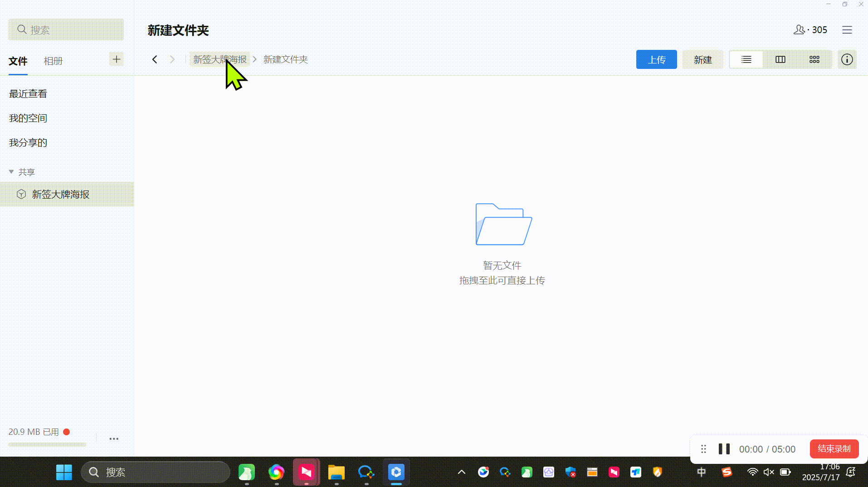Click the back navigation arrow
The width and height of the screenshot is (868, 487).
pyautogui.click(x=155, y=59)
